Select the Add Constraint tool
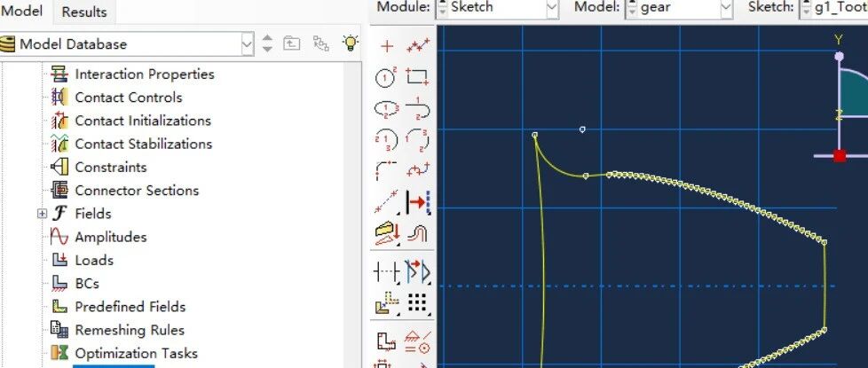The image size is (868, 368). pos(418,342)
